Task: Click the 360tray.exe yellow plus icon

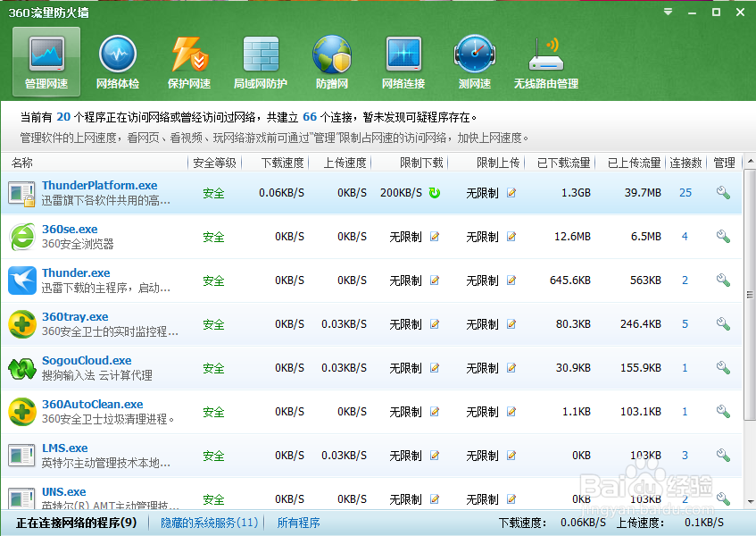Action: (22, 324)
